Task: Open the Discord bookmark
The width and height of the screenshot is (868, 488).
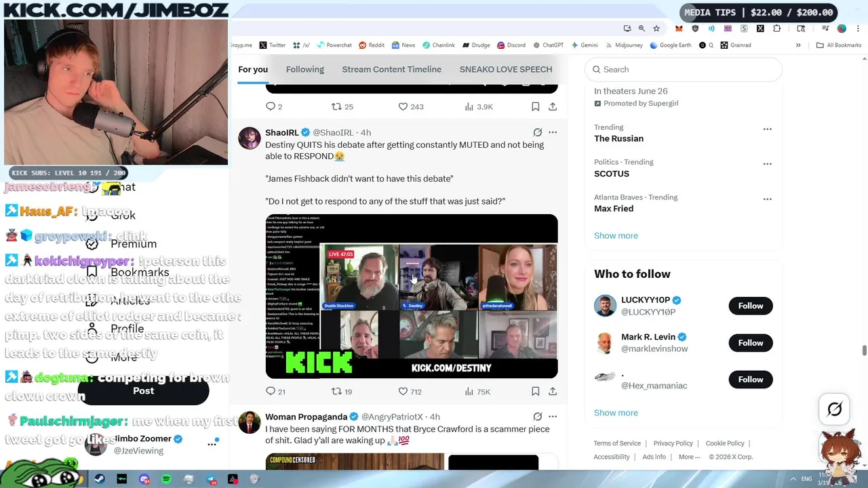Action: pos(511,45)
